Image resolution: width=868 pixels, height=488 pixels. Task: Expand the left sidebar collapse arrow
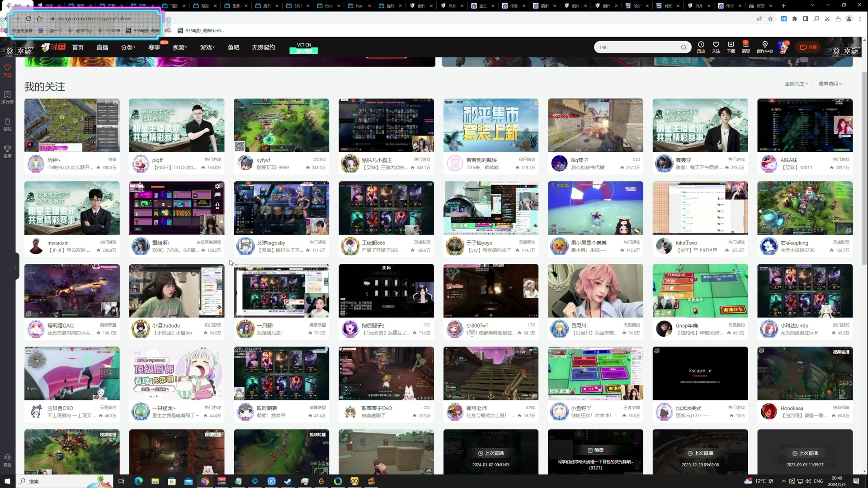(15, 267)
